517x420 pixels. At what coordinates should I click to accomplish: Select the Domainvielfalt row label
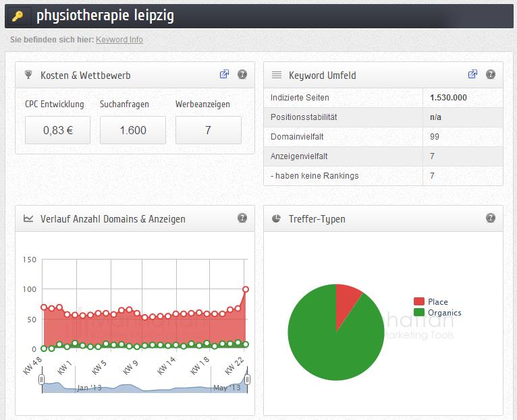tap(297, 137)
